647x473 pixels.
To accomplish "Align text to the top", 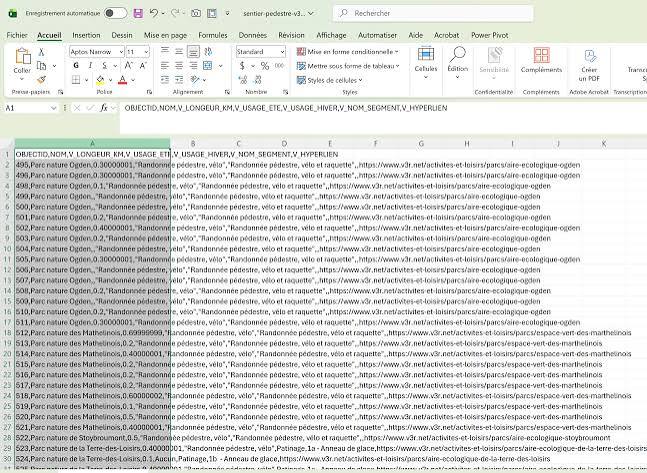I will coord(165,51).
